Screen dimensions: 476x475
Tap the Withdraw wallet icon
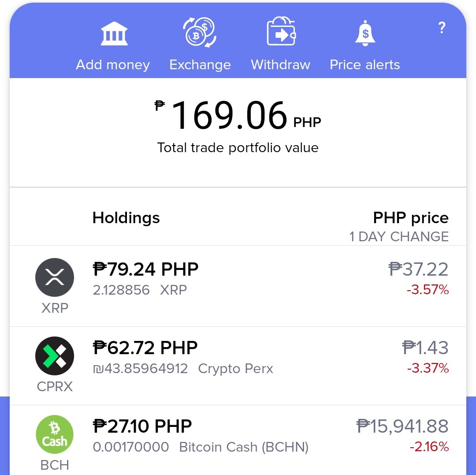coord(281,31)
